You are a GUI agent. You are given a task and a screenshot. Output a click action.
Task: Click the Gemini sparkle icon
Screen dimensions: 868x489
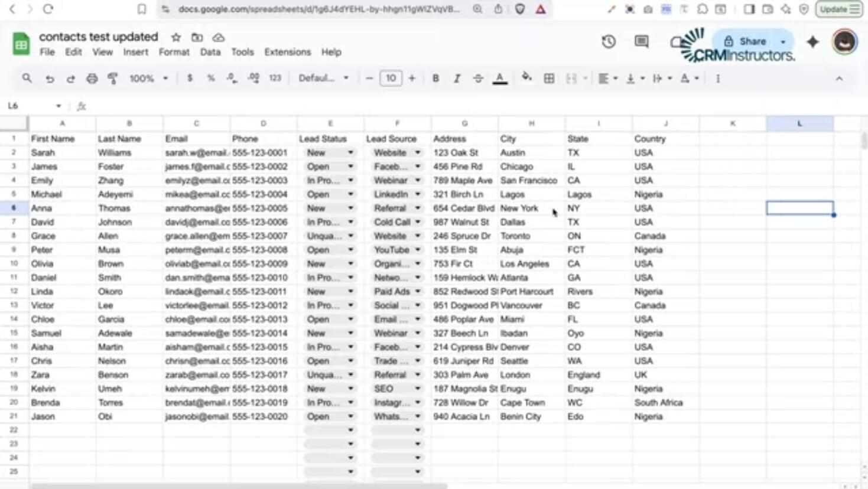click(x=813, y=41)
